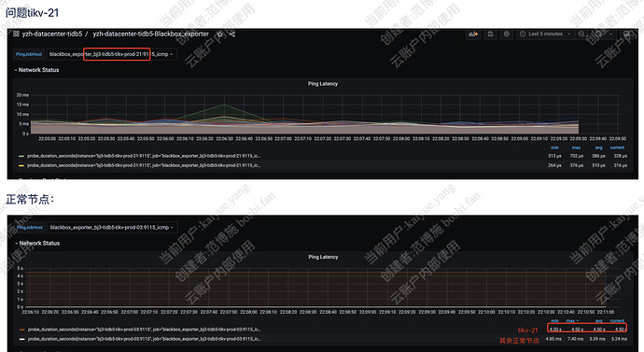This screenshot has height=352, width=644.
Task: Open the tikv-prod-03 PingJobHost dropdown
Action: click(112, 227)
